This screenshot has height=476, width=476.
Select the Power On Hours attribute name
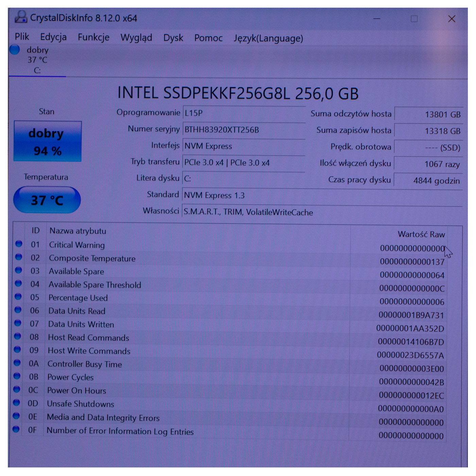[76, 390]
